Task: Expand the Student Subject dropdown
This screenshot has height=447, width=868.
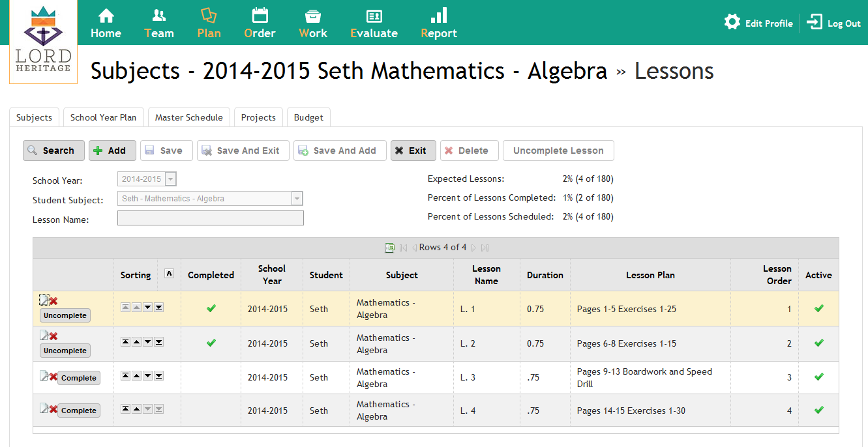Action: pos(297,199)
